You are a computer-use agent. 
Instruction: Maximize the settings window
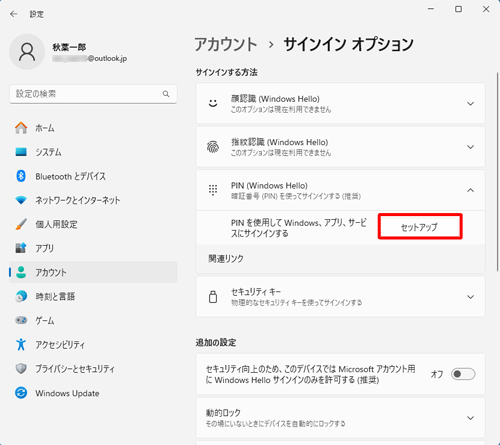click(x=459, y=9)
